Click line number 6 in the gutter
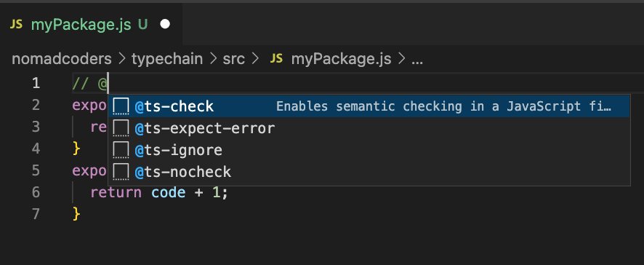The width and height of the screenshot is (644, 265). coord(36,192)
